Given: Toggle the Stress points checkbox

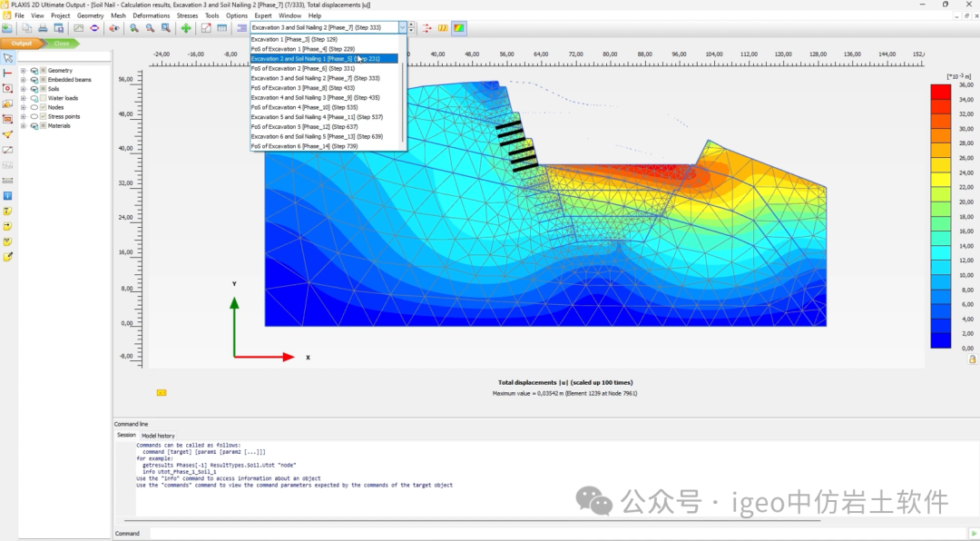Looking at the screenshot, I should coord(43,116).
